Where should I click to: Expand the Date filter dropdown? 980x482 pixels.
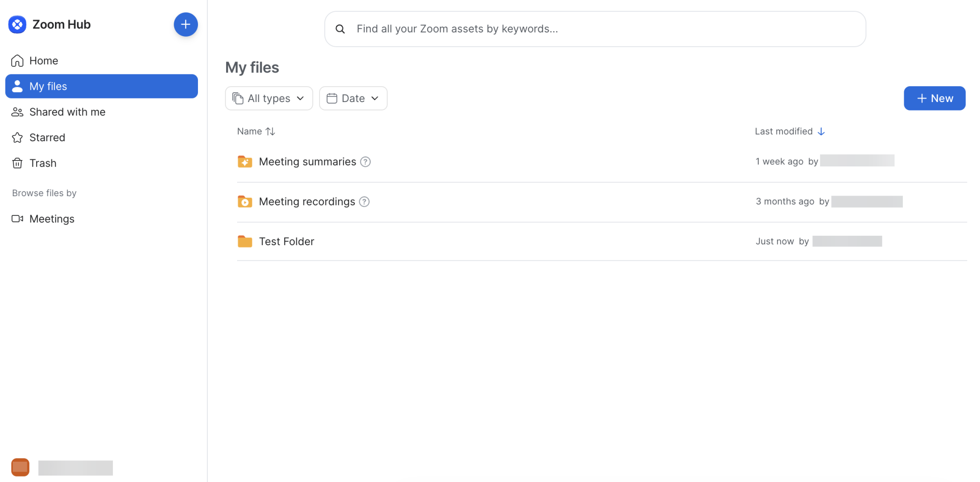click(x=353, y=99)
